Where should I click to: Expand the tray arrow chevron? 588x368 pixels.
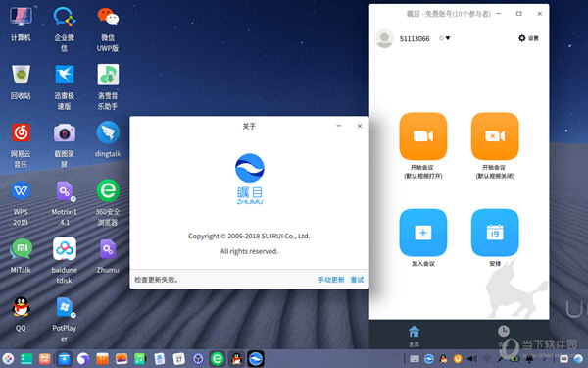[x=545, y=359]
